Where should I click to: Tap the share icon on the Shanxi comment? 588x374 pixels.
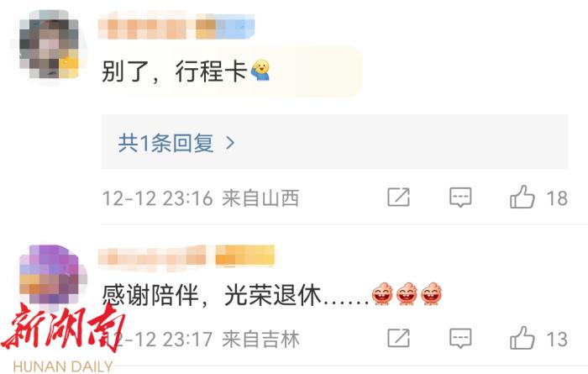pyautogui.click(x=398, y=197)
